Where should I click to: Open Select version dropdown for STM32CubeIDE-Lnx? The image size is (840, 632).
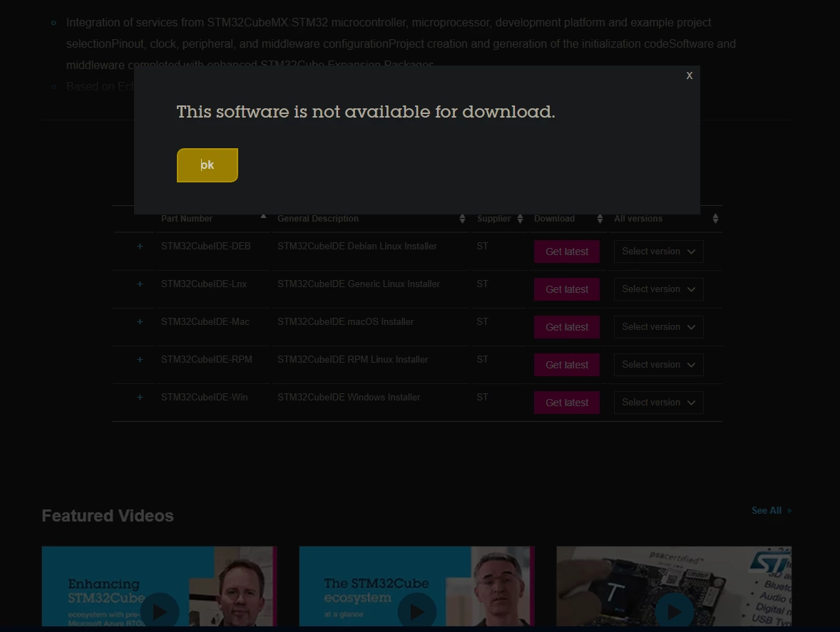(x=658, y=289)
